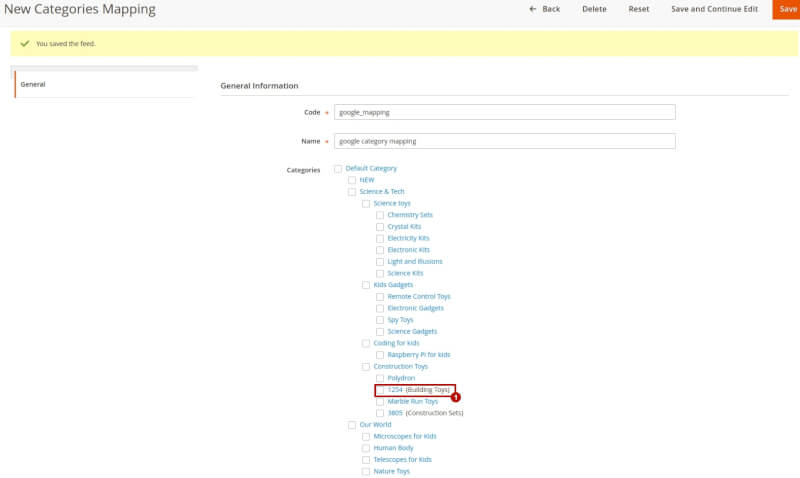Viewport: 800px width, 478px height.
Task: Select the Microscopes for Kids checkbox
Action: [x=366, y=436]
